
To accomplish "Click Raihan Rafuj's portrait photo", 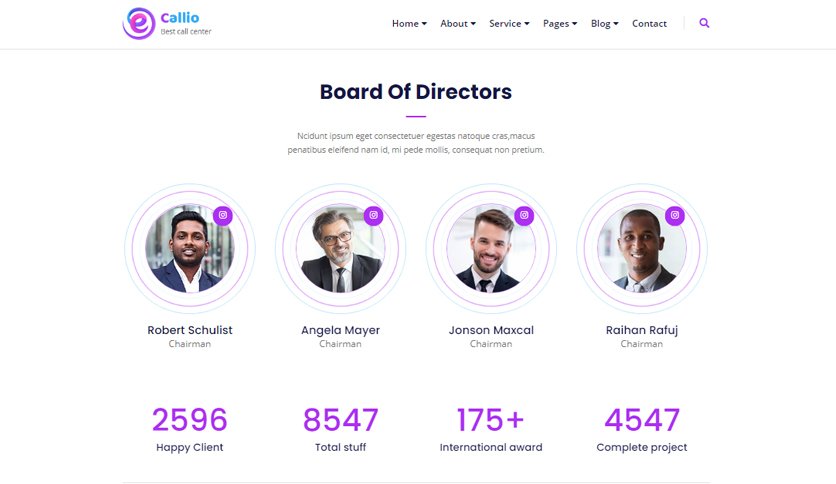I will pyautogui.click(x=642, y=248).
